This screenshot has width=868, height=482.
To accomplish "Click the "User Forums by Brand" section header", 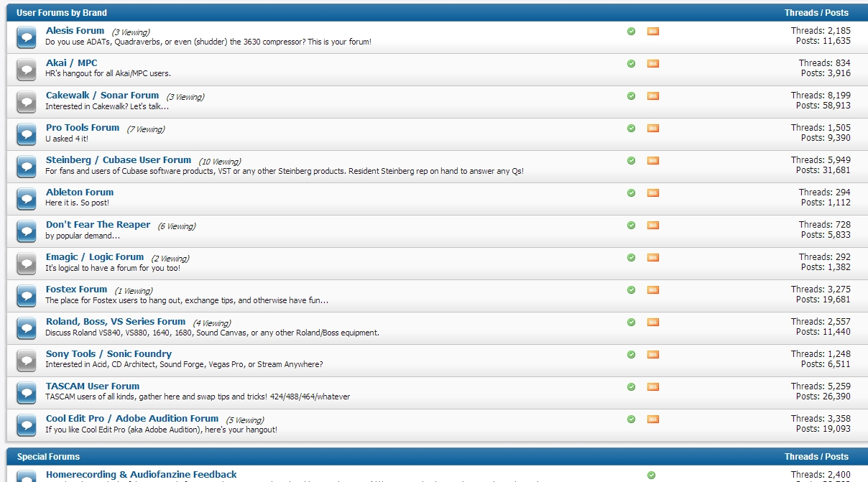I will 62,13.
